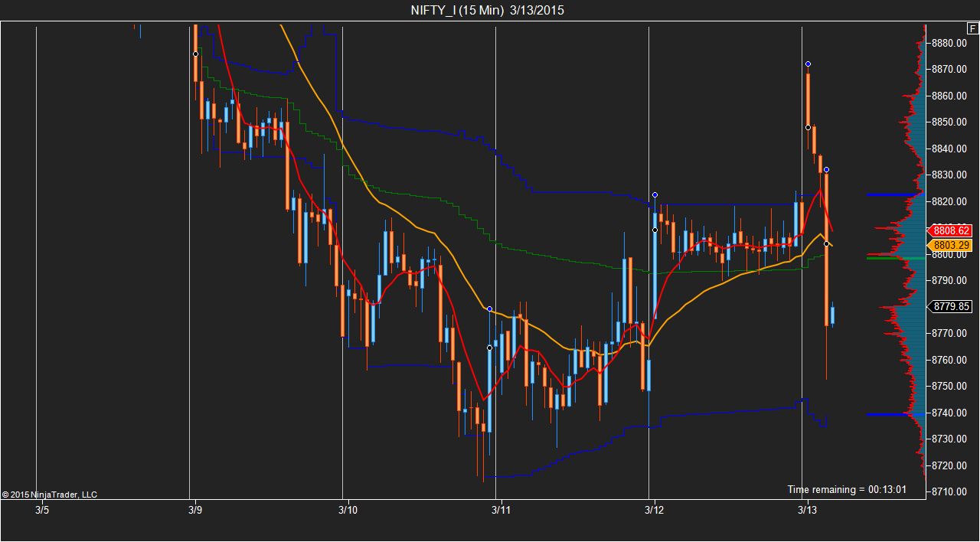980x542 pixels.
Task: Click the 8720.00 price axis label
Action: click(951, 465)
